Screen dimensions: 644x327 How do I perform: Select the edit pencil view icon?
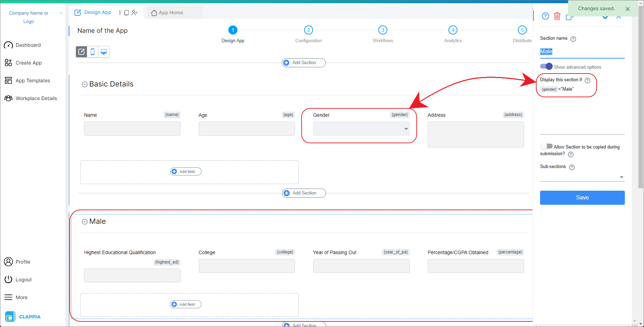pyautogui.click(x=81, y=52)
